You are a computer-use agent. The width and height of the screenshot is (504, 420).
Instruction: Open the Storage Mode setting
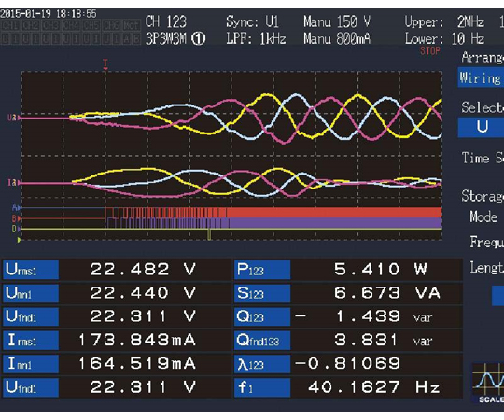coord(483,205)
